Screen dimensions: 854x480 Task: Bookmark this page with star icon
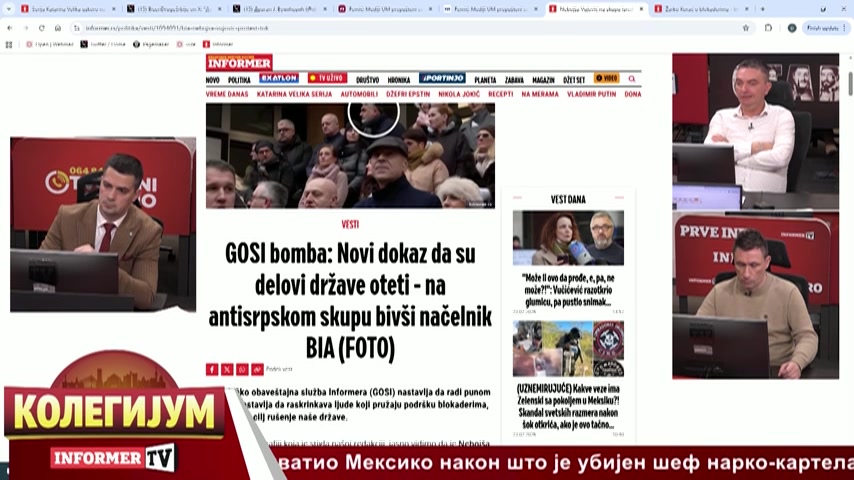click(745, 28)
